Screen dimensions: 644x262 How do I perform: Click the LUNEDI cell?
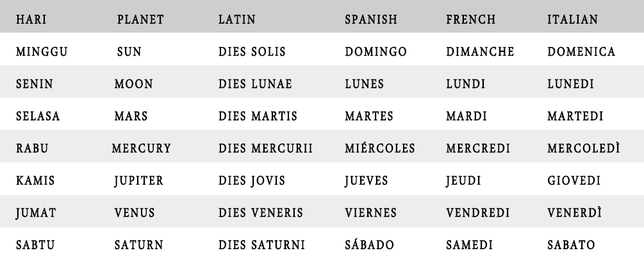tap(570, 84)
